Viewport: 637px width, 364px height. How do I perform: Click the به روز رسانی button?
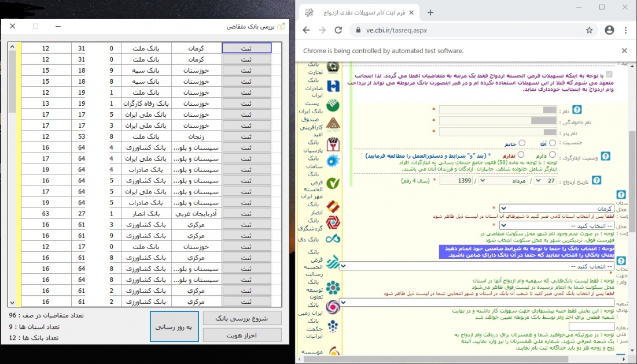point(174,326)
